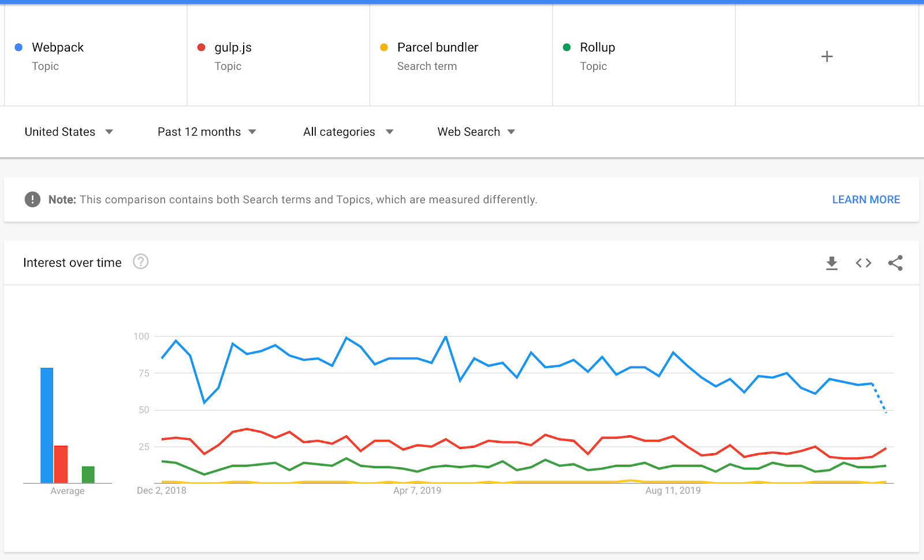Share the Interest over time chart
The image size is (924, 560).
[895, 263]
